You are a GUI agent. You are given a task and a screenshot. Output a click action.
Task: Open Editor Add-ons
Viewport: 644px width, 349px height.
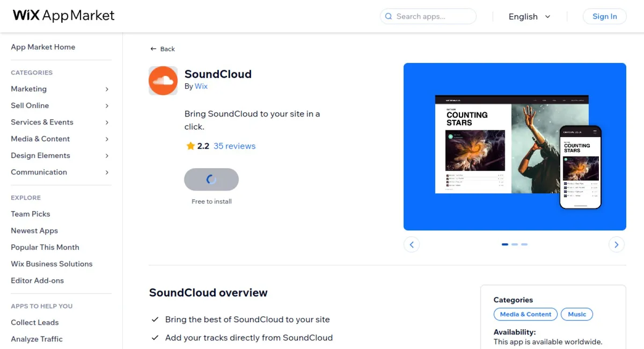38,281
